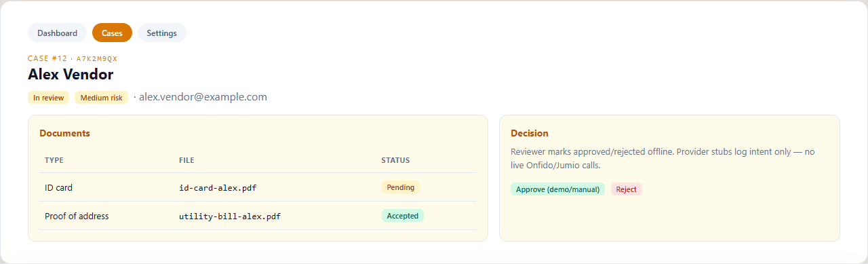Select the ID card document row
The image size is (868, 264).
click(258, 187)
